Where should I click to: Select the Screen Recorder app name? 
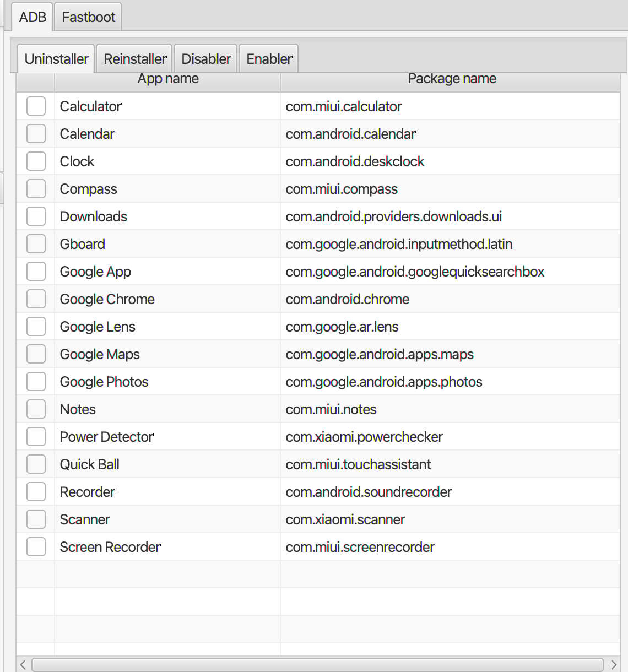click(110, 547)
